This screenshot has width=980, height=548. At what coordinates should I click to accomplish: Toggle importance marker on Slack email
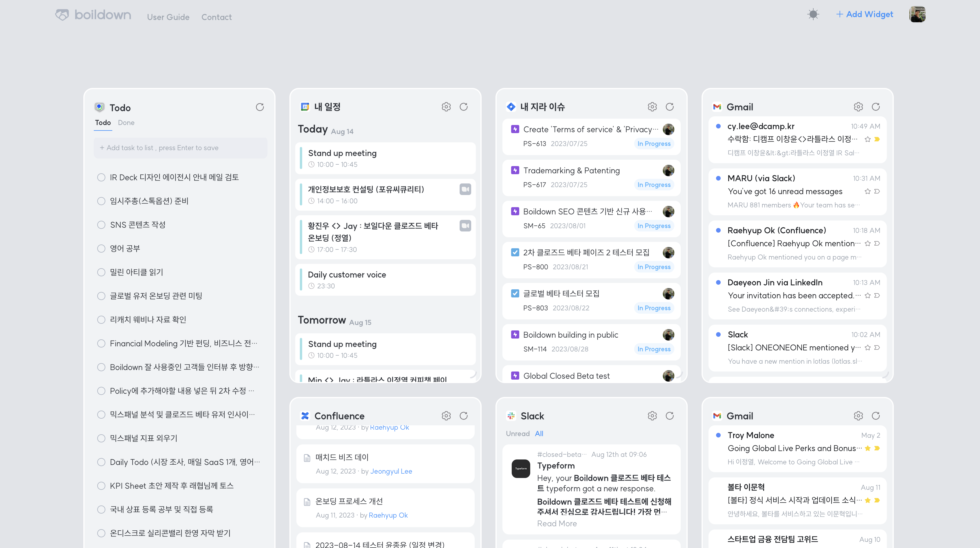click(877, 347)
